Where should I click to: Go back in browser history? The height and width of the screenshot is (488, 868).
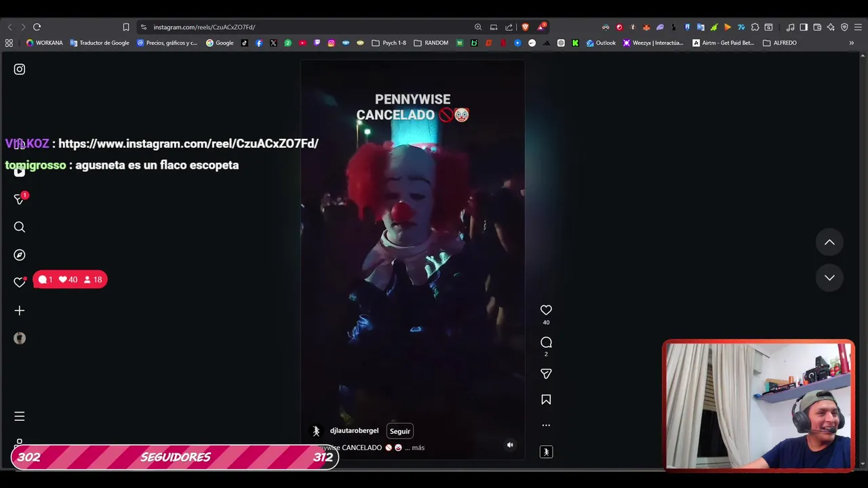9,27
